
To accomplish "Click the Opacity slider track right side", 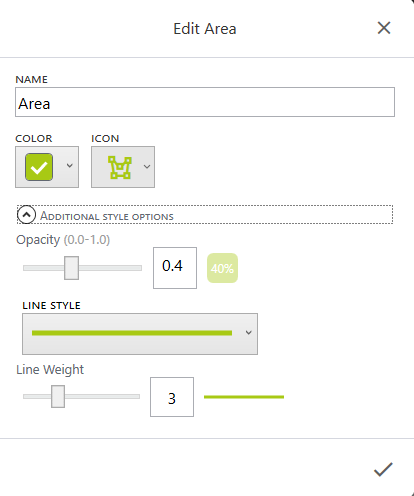I will [110, 268].
